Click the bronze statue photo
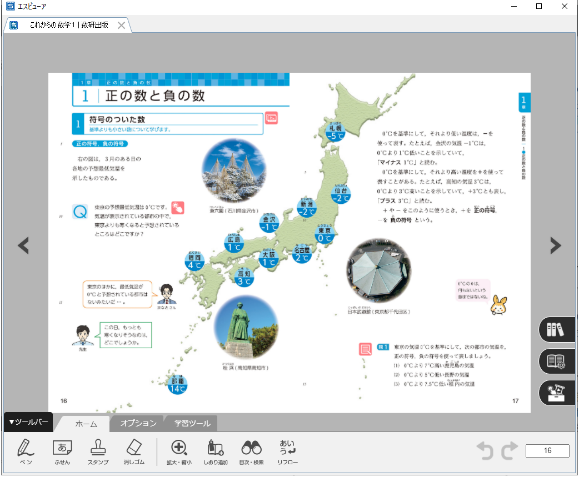Screen dimensions: 579x477 coord(246,327)
